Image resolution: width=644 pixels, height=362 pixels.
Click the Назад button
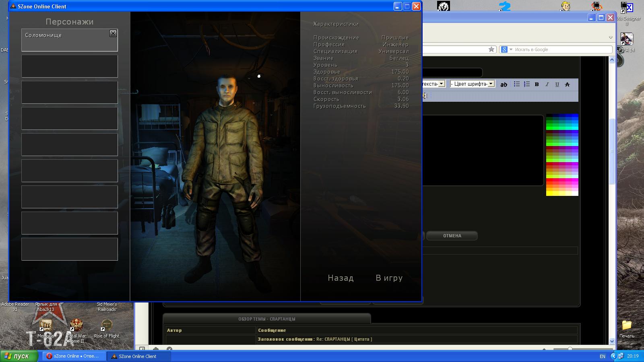341,278
